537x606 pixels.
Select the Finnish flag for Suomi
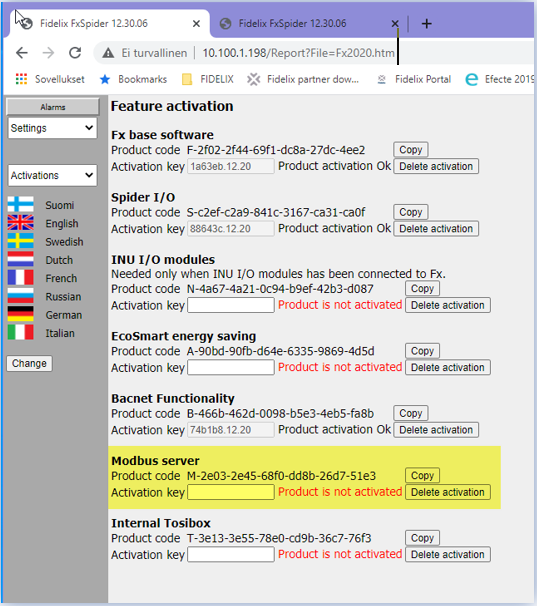(x=20, y=205)
